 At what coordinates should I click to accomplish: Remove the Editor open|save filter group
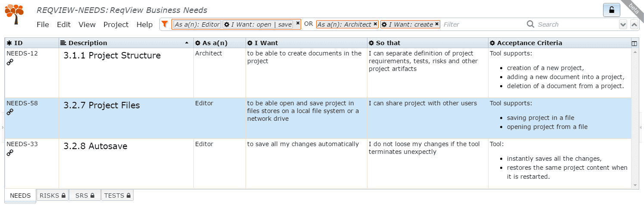click(x=298, y=24)
